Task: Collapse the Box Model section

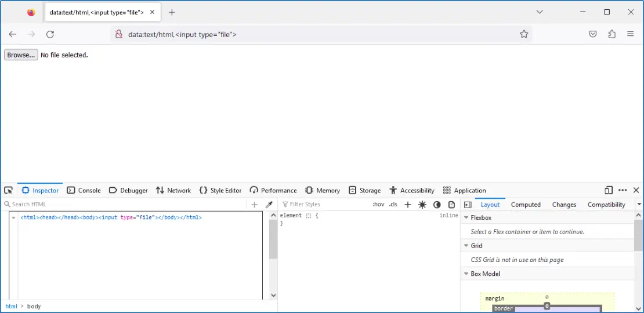Action: [x=466, y=274]
